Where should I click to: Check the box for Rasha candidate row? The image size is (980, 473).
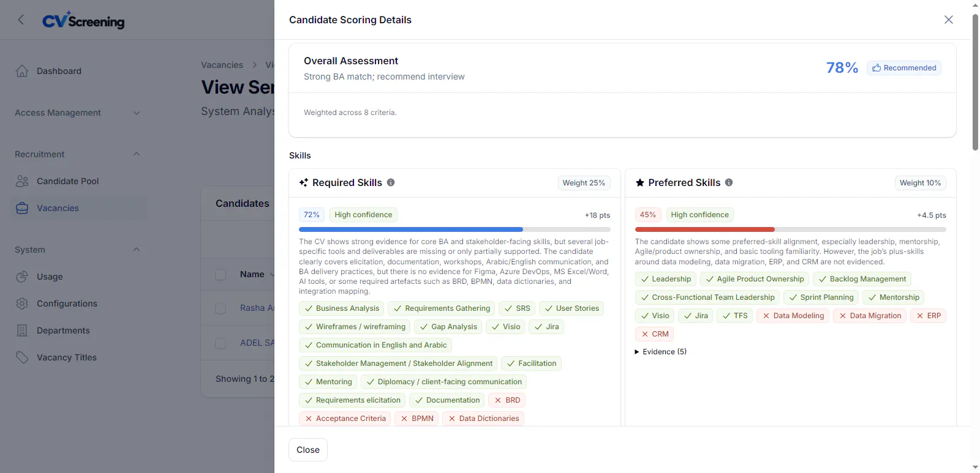coord(221,308)
